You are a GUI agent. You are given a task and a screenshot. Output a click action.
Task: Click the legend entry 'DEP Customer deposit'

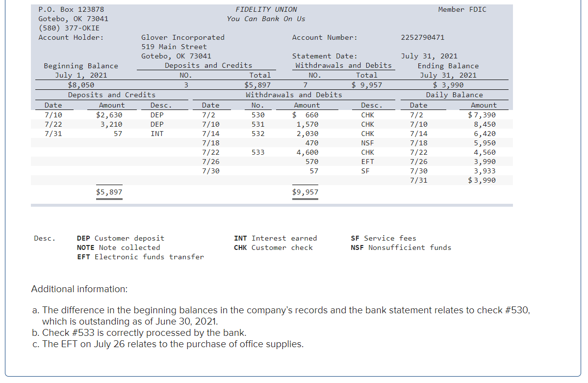tap(121, 239)
